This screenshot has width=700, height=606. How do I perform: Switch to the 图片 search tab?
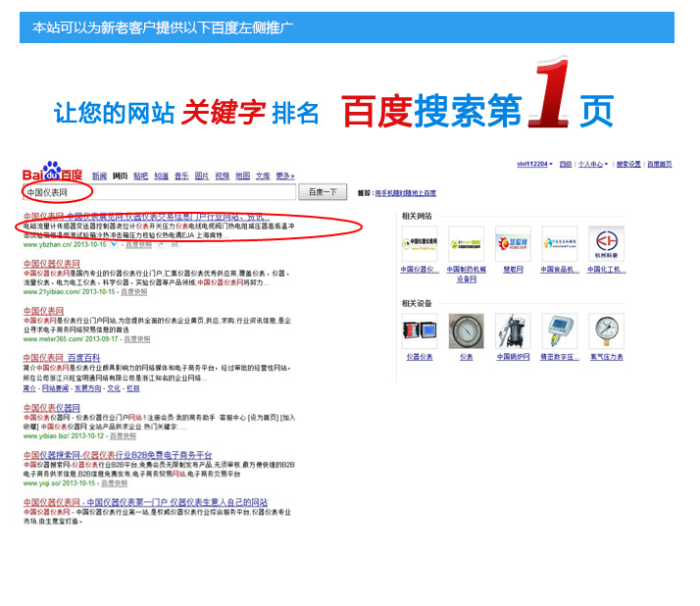(201, 177)
